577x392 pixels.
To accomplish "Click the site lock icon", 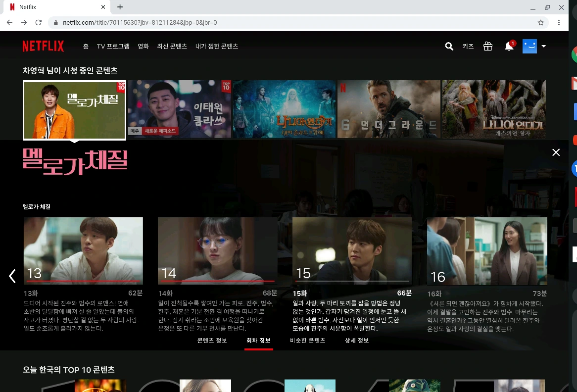I will click(55, 22).
